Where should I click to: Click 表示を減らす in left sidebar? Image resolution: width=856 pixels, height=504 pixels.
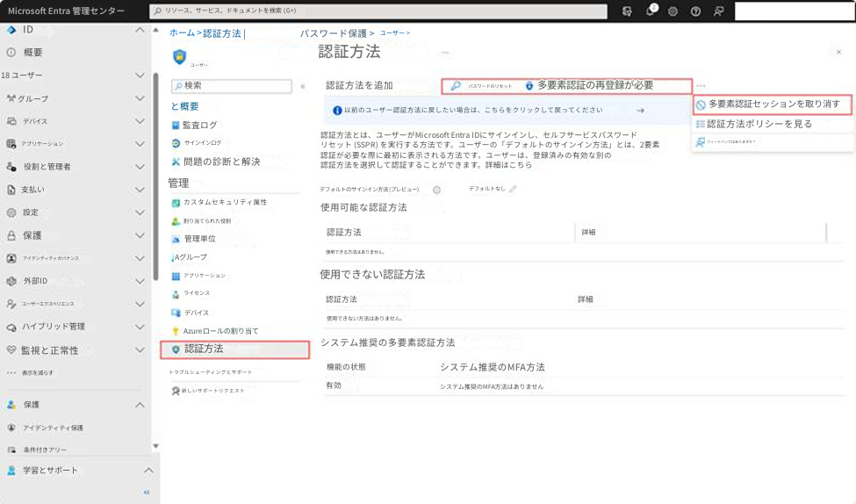click(x=37, y=373)
